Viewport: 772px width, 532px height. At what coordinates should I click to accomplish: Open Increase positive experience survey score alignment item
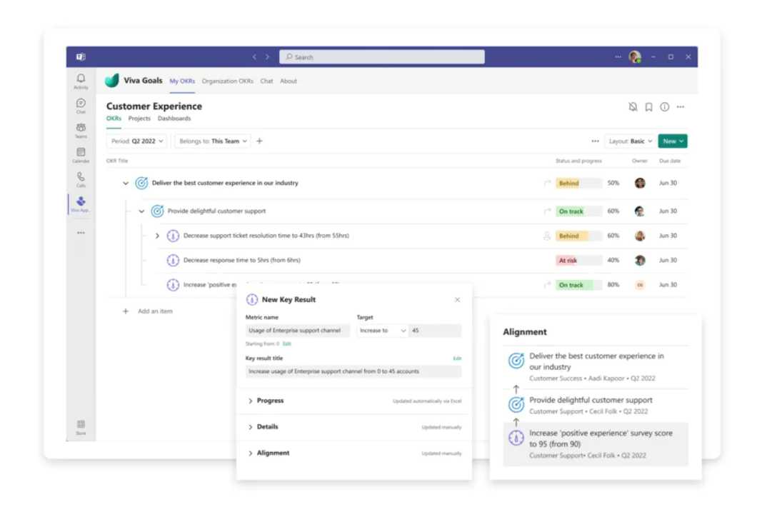pyautogui.click(x=596, y=444)
